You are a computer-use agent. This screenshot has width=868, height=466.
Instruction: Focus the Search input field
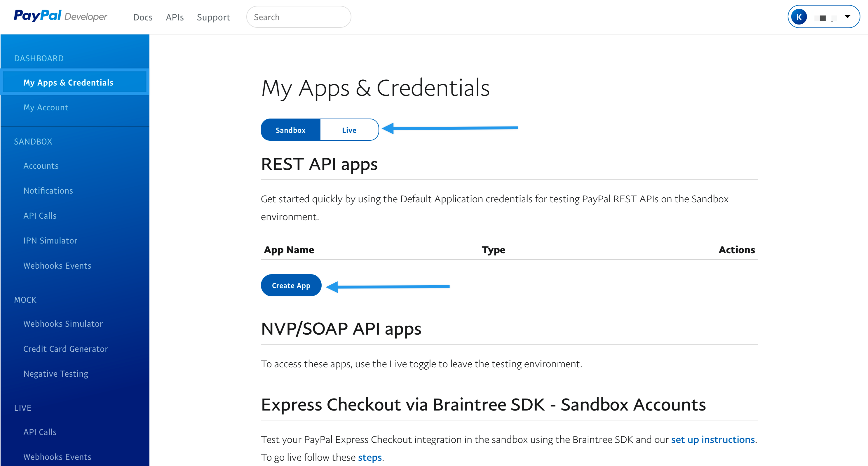299,17
